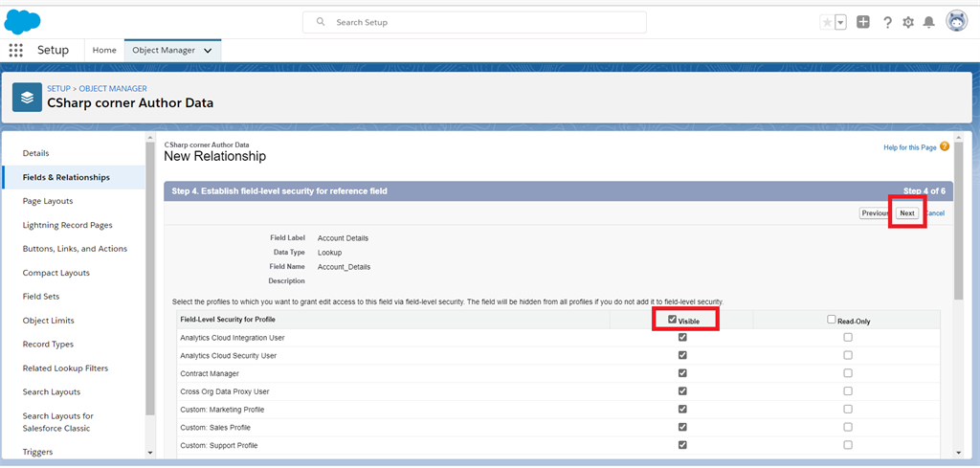The height and width of the screenshot is (468, 980).
Task: Uncheck Visible for Contract Manager
Action: coord(682,373)
